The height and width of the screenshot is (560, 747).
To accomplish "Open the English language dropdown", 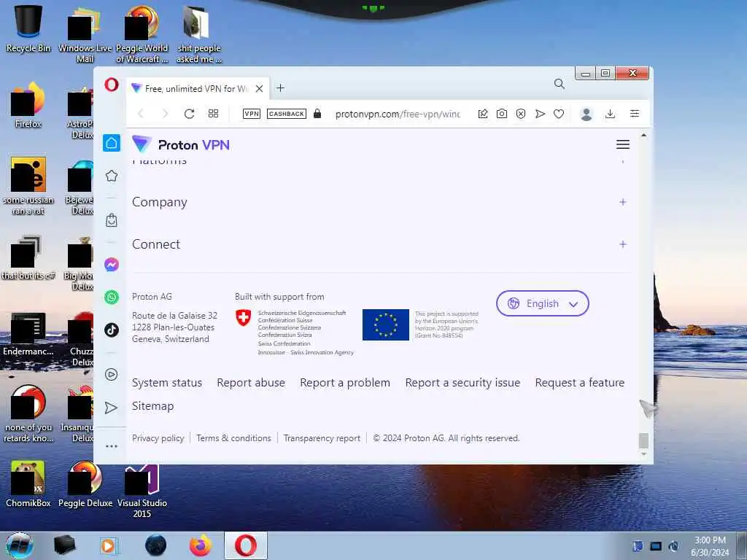I will 543,303.
